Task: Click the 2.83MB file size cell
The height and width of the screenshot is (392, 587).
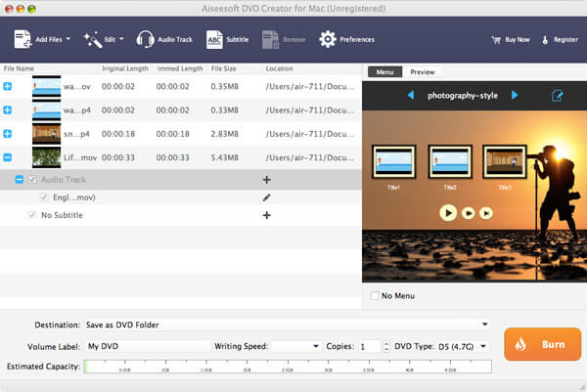Action: point(225,134)
